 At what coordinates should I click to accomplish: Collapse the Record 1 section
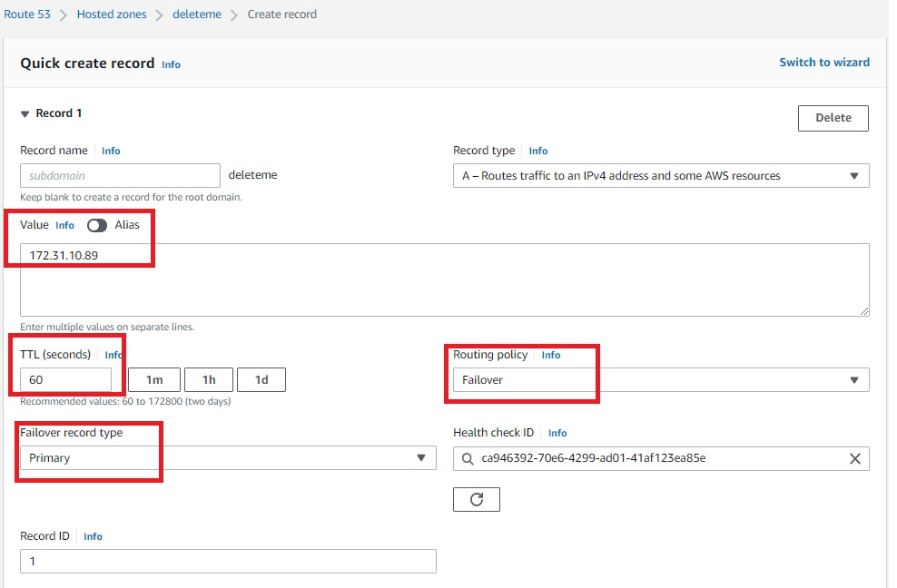(25, 113)
